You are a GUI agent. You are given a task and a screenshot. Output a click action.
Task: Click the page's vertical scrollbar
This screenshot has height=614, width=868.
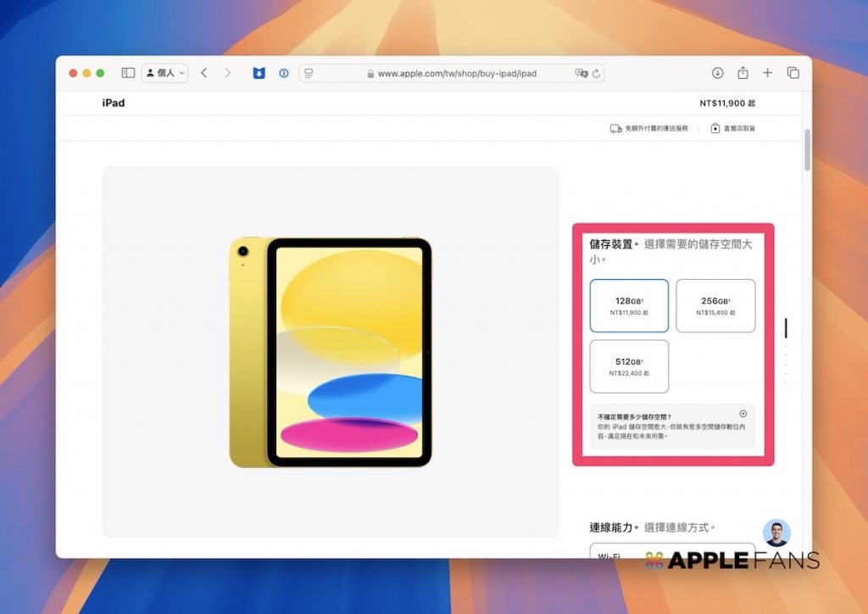807,151
